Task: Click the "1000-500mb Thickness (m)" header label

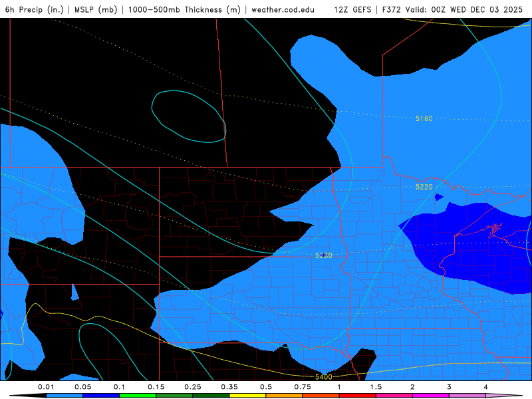Action: [x=184, y=9]
